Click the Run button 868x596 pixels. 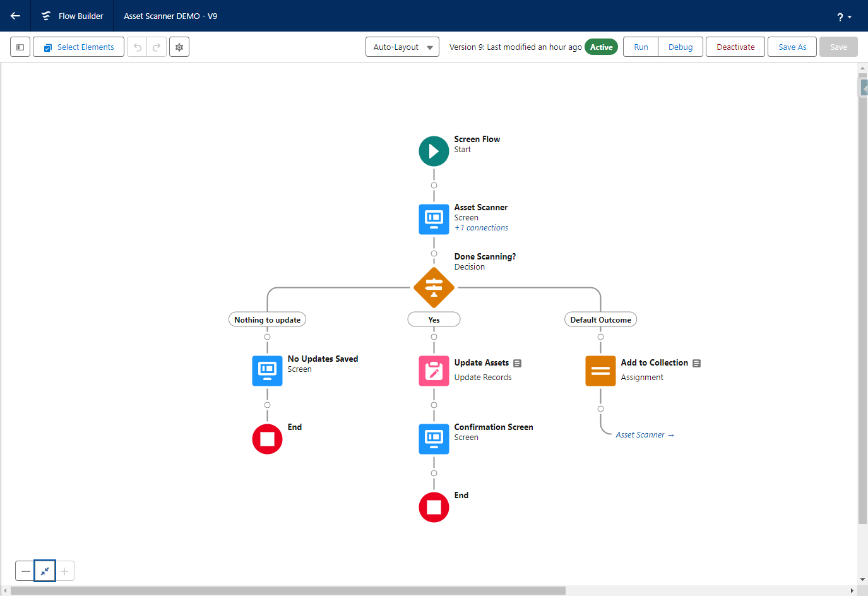tap(641, 47)
